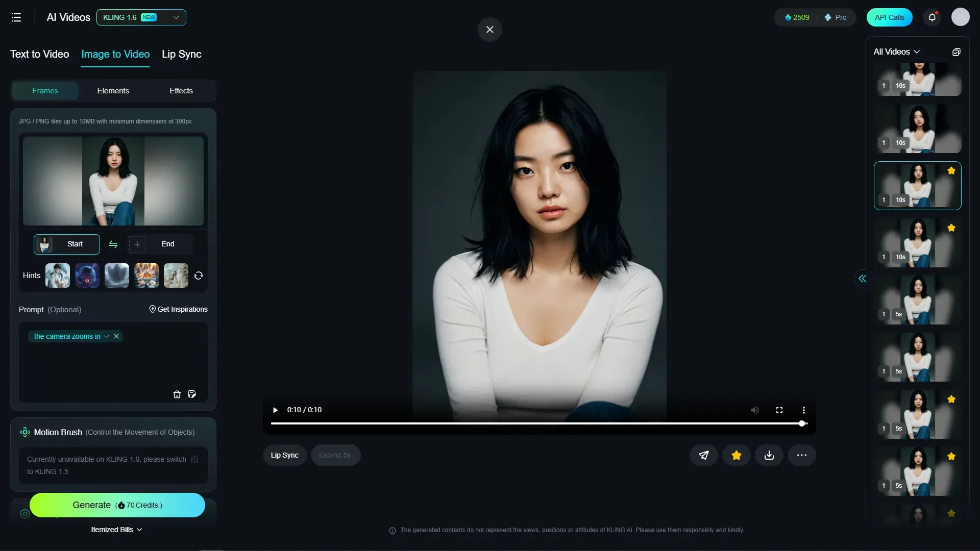Unstar the selected 10s video thumbnail

(x=951, y=171)
